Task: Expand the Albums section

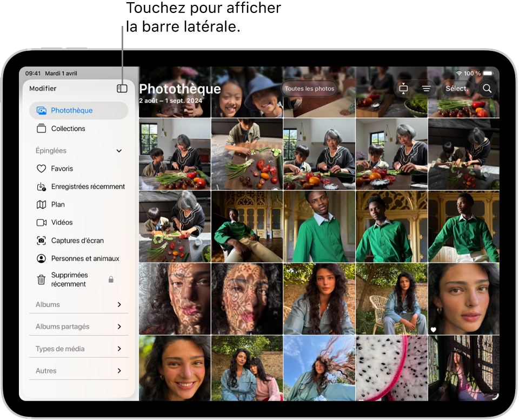Action: point(119,304)
